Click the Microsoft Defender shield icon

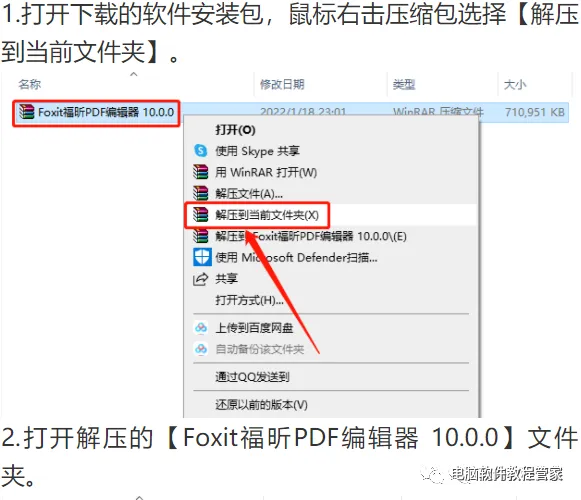point(202,257)
